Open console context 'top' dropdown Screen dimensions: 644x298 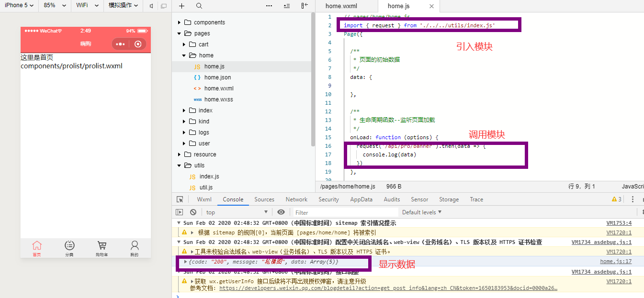237,212
